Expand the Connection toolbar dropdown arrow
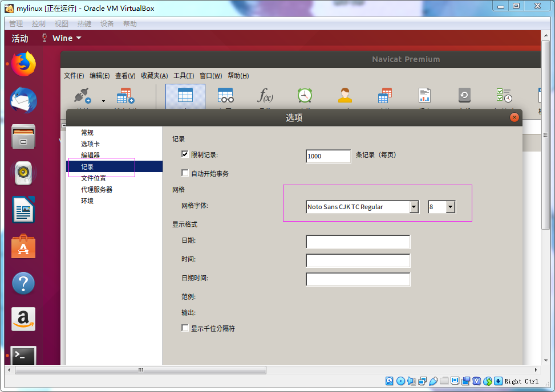This screenshot has width=555, height=392. pos(103,101)
